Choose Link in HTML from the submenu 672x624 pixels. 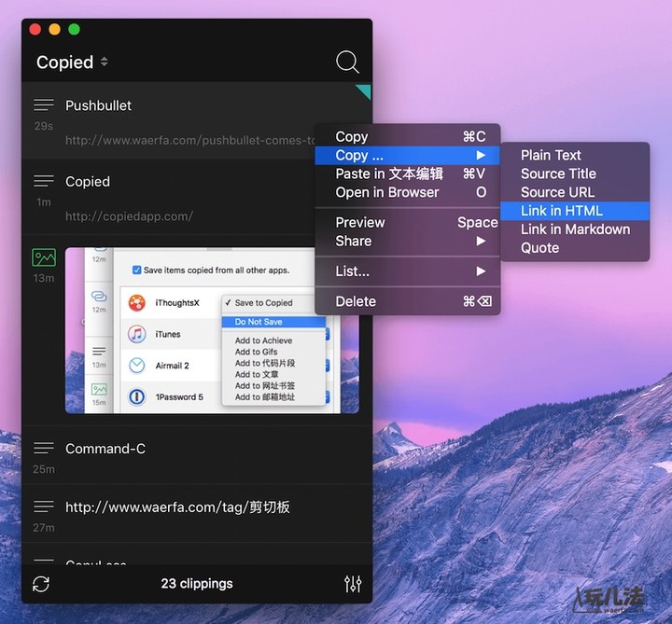[562, 211]
